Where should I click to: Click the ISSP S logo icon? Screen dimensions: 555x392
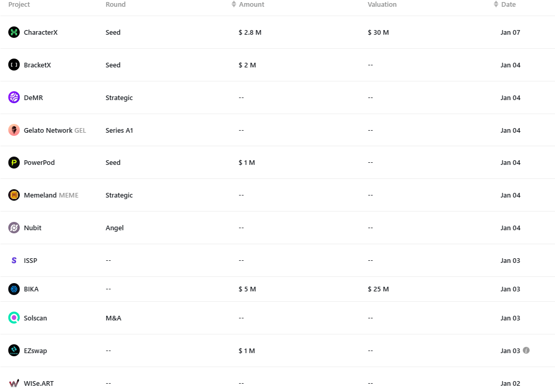14,260
